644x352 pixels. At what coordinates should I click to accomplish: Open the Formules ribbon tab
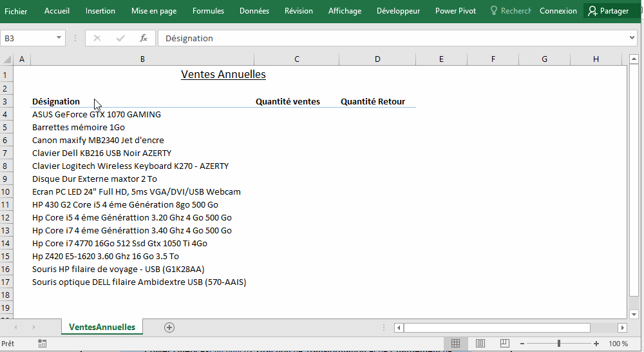(208, 11)
